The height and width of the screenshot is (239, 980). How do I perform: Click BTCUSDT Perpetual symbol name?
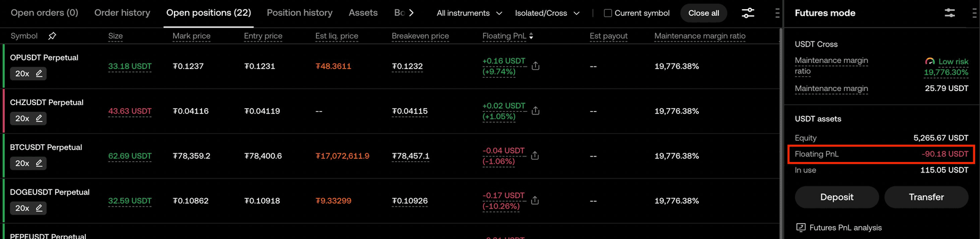coord(46,147)
